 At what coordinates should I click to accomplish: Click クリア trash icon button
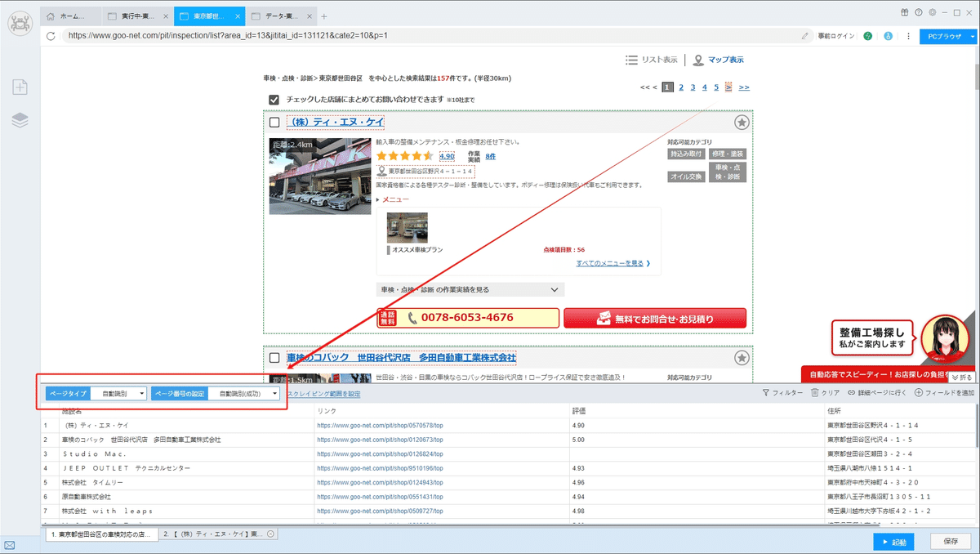click(825, 393)
